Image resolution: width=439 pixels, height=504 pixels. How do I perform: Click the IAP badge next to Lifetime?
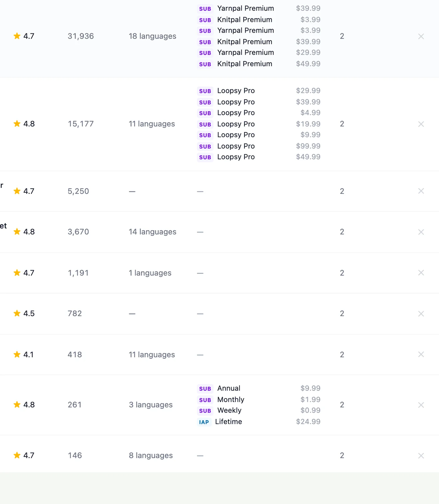coord(204,422)
